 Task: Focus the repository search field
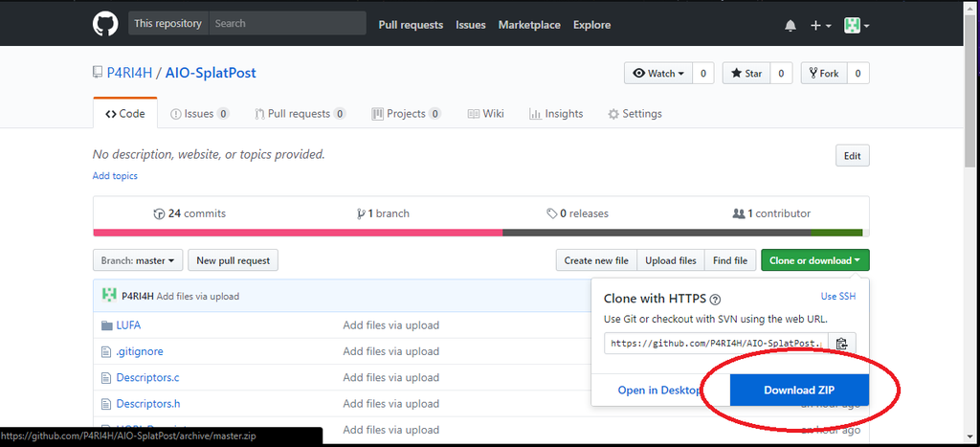tap(287, 24)
